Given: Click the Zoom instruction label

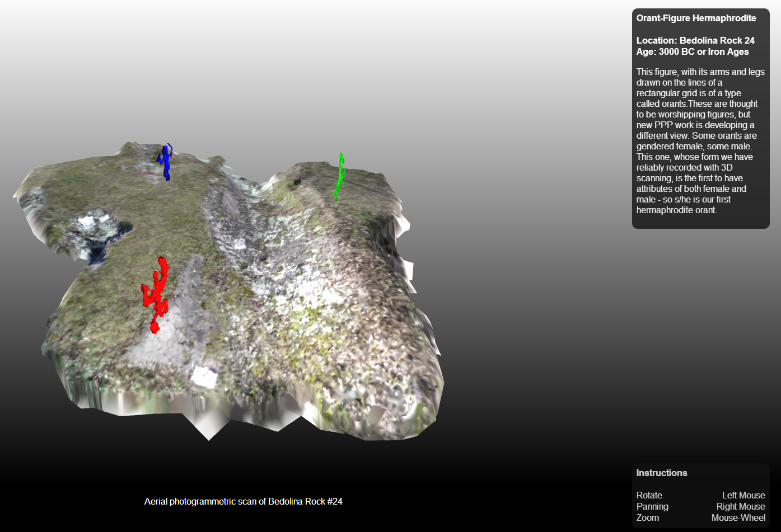Looking at the screenshot, I should 647,517.
